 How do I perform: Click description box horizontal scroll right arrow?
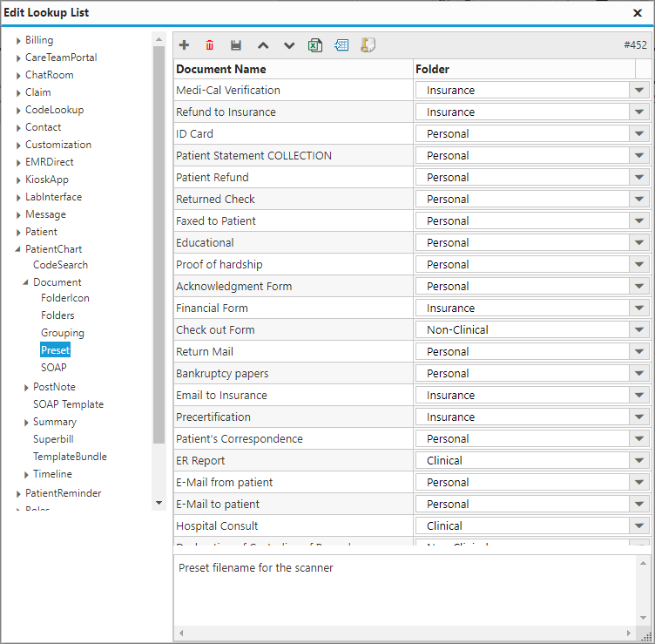(x=629, y=633)
